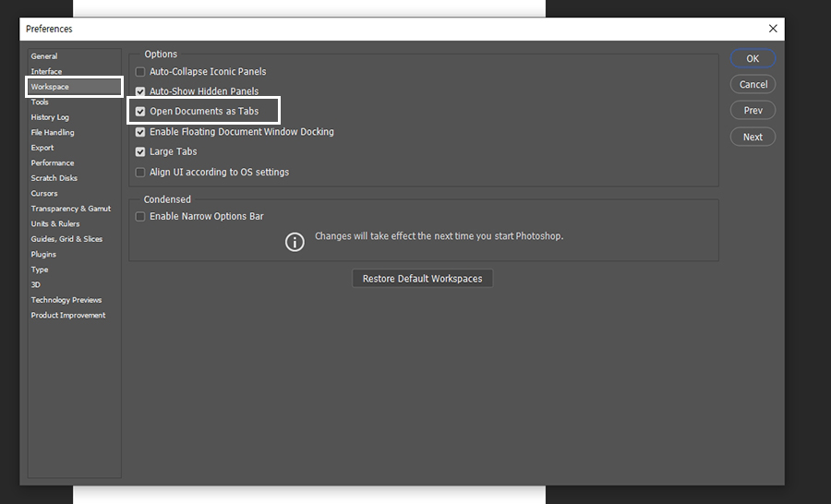The image size is (831, 504).
Task: Click the info icon in Condensed section
Action: point(295,242)
